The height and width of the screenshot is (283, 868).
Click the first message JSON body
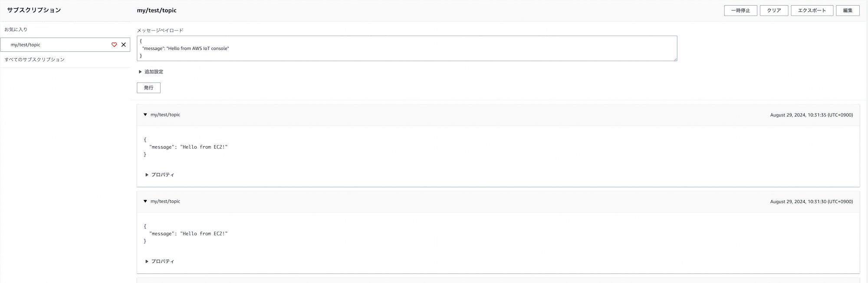point(185,147)
